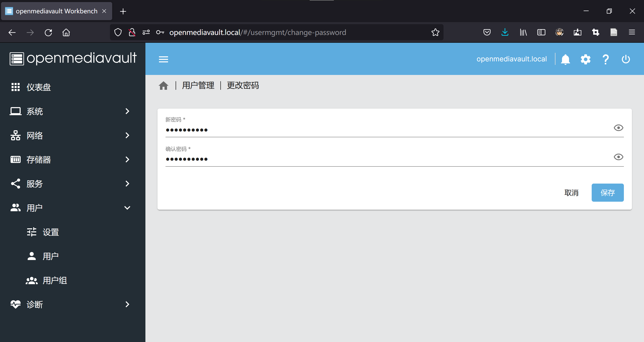Click the home breadcrumb icon
This screenshot has width=644, height=342.
click(x=164, y=85)
